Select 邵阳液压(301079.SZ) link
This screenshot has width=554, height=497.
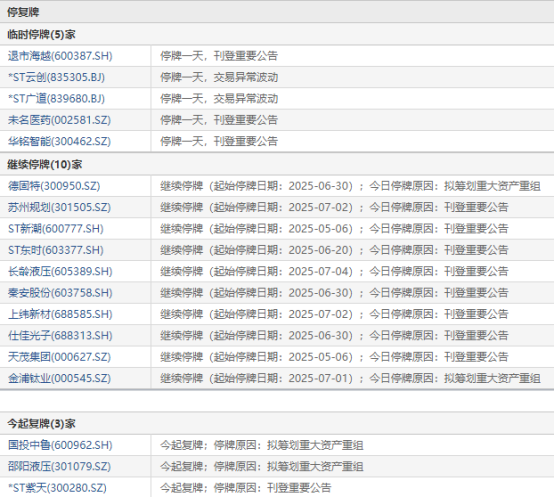click(x=59, y=466)
